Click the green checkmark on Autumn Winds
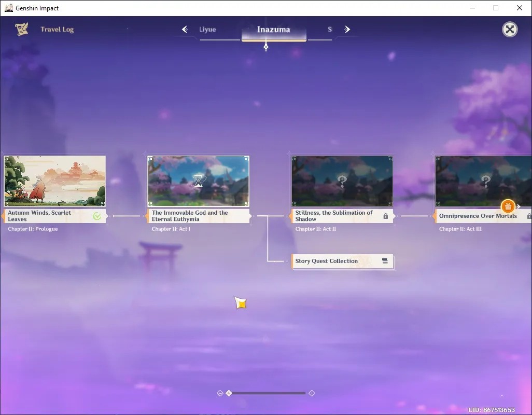 [x=97, y=216]
